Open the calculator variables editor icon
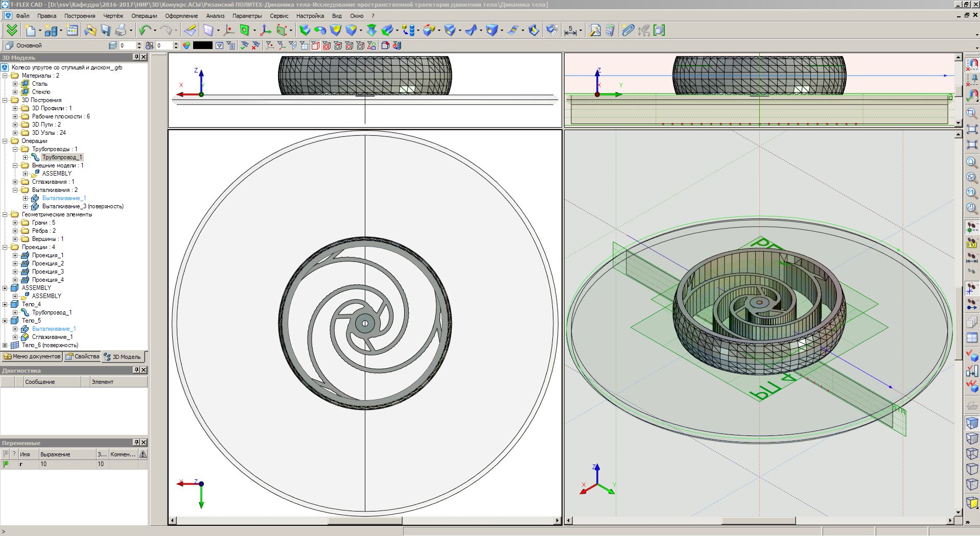This screenshot has width=980, height=536. tap(610, 31)
